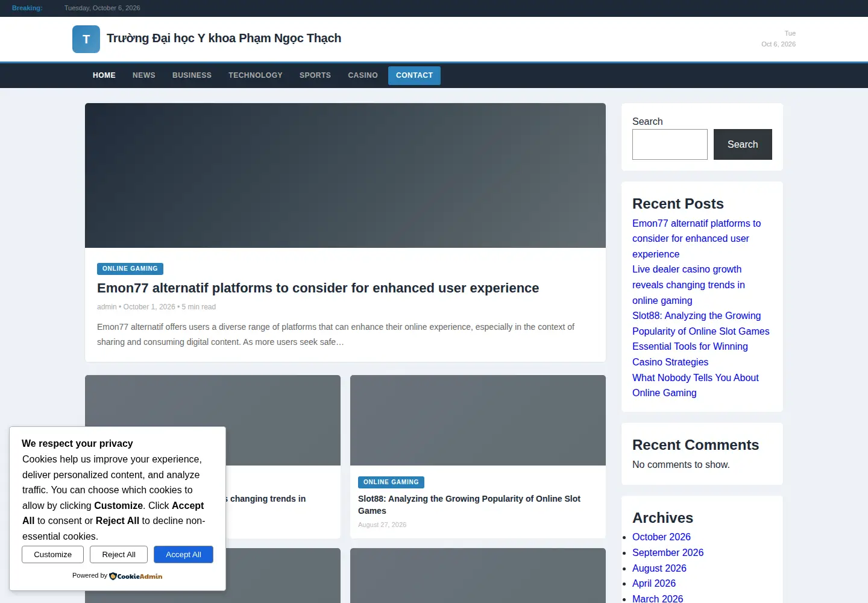Click the Breaking label in the top bar
This screenshot has height=603, width=868.
[x=27, y=8]
